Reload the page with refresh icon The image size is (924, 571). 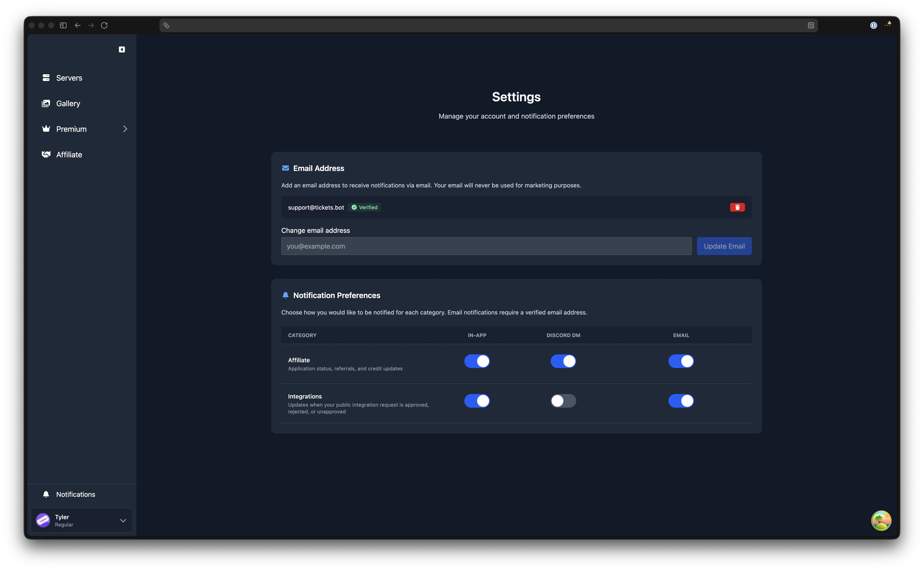(x=104, y=25)
